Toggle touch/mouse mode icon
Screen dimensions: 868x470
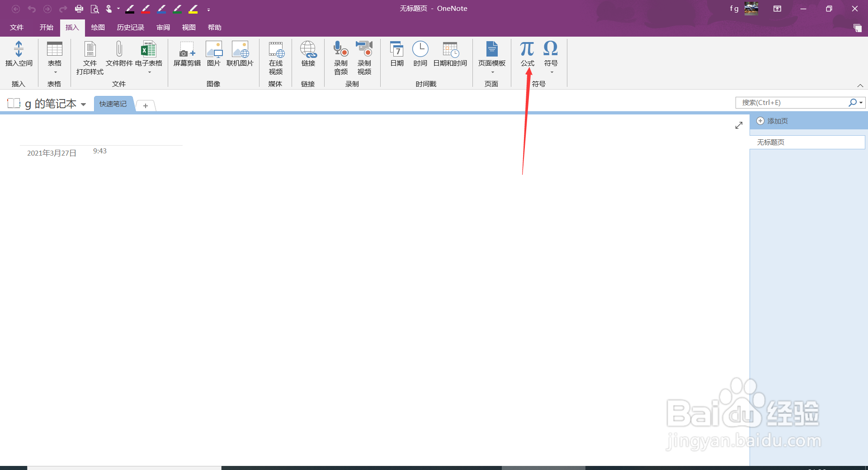[109, 9]
